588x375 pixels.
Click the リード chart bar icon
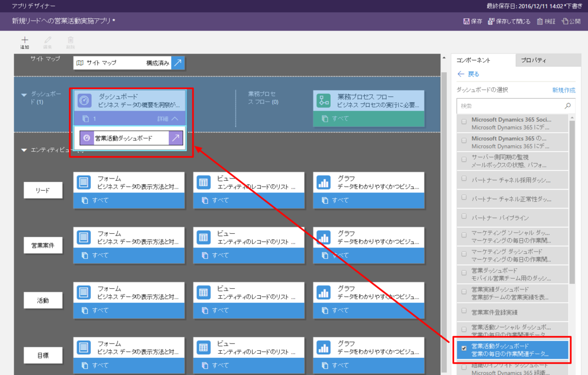pyautogui.click(x=323, y=183)
